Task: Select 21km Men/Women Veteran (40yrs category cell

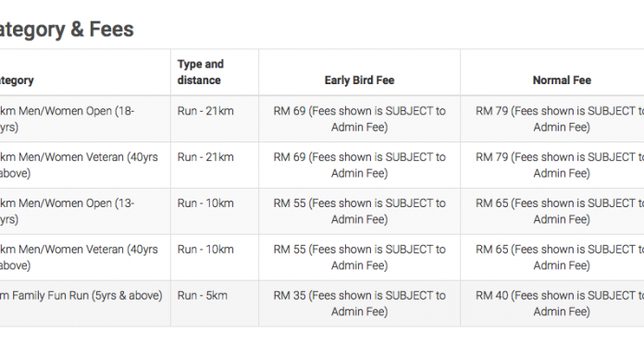Action: [85, 166]
